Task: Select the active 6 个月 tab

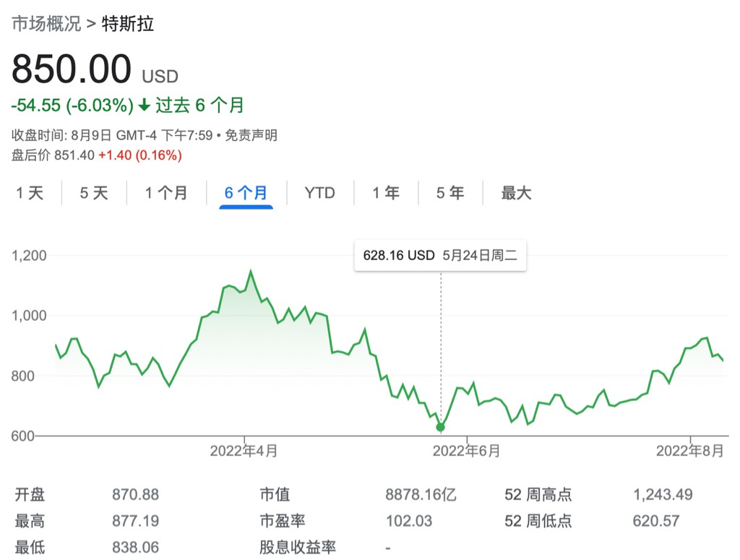Action: [246, 193]
